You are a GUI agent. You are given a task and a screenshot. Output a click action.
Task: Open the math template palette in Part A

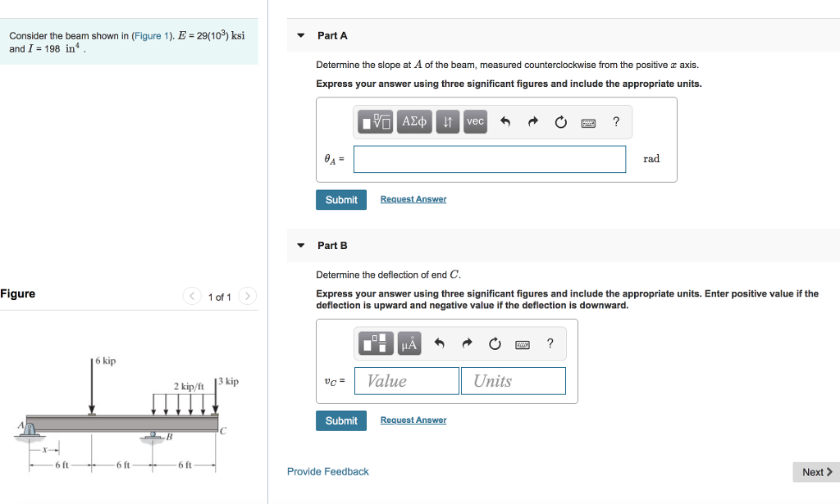click(x=376, y=121)
